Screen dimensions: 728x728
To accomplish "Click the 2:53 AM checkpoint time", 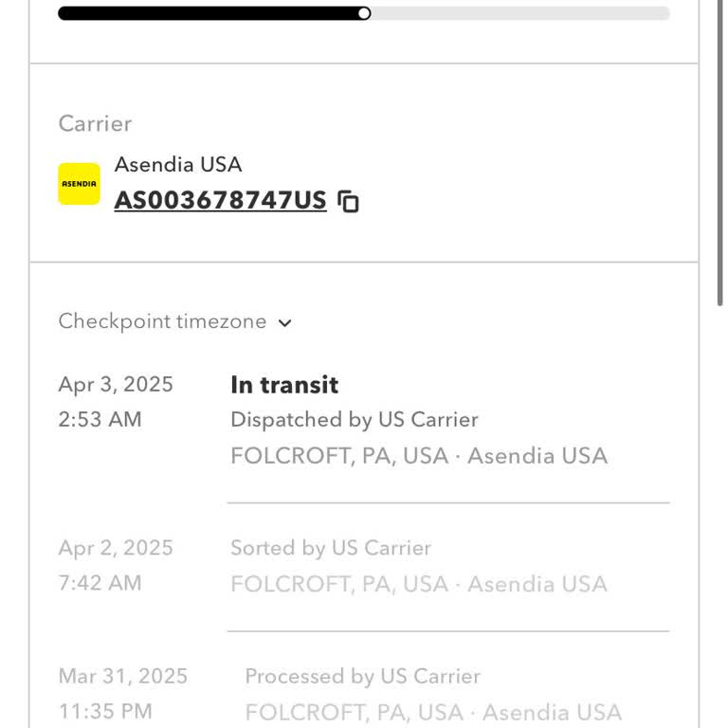I will point(100,420).
